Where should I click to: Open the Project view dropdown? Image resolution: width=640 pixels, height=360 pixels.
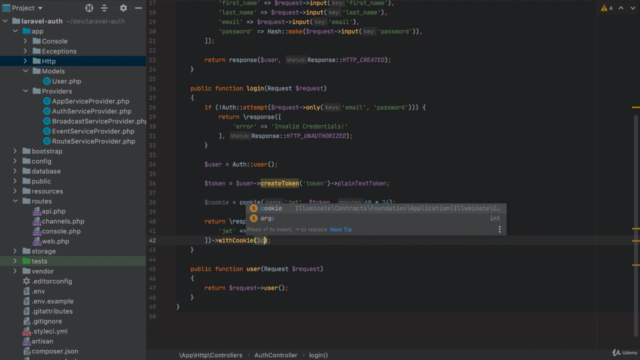tap(23, 8)
